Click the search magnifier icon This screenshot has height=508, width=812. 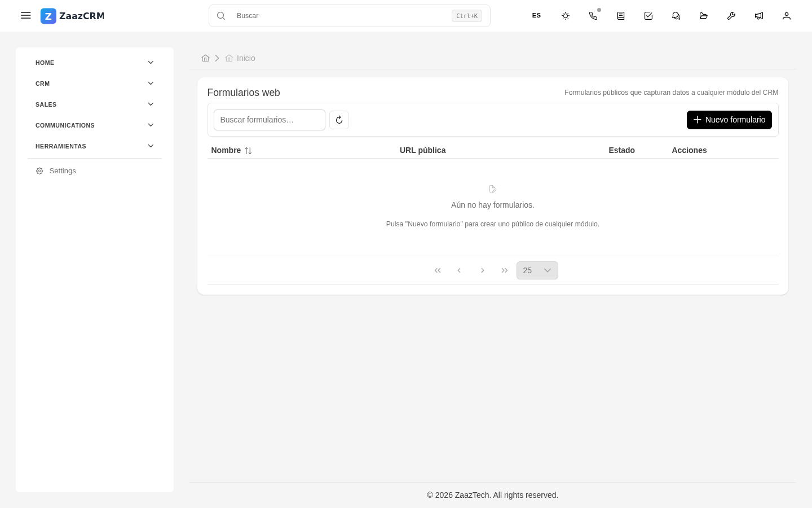coord(221,16)
